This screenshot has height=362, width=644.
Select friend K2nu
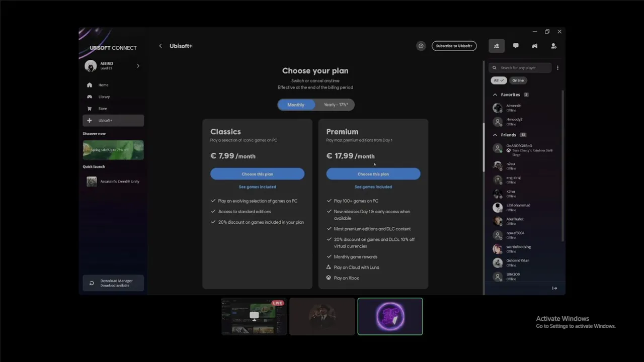pyautogui.click(x=525, y=194)
